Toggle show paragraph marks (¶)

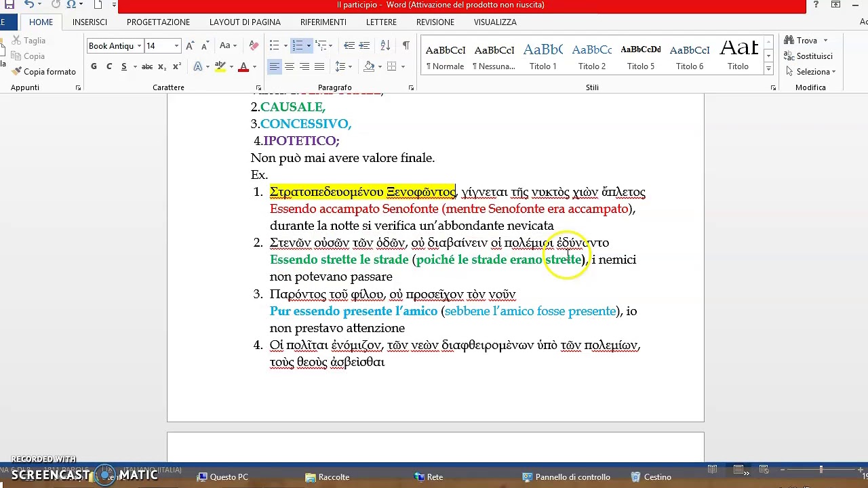click(x=406, y=45)
